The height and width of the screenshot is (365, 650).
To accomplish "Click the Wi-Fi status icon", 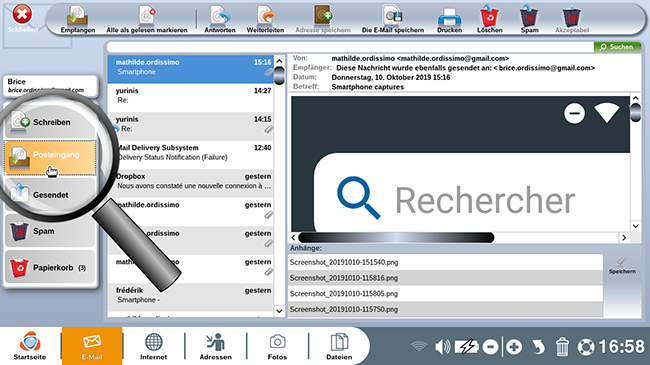I will 419,346.
